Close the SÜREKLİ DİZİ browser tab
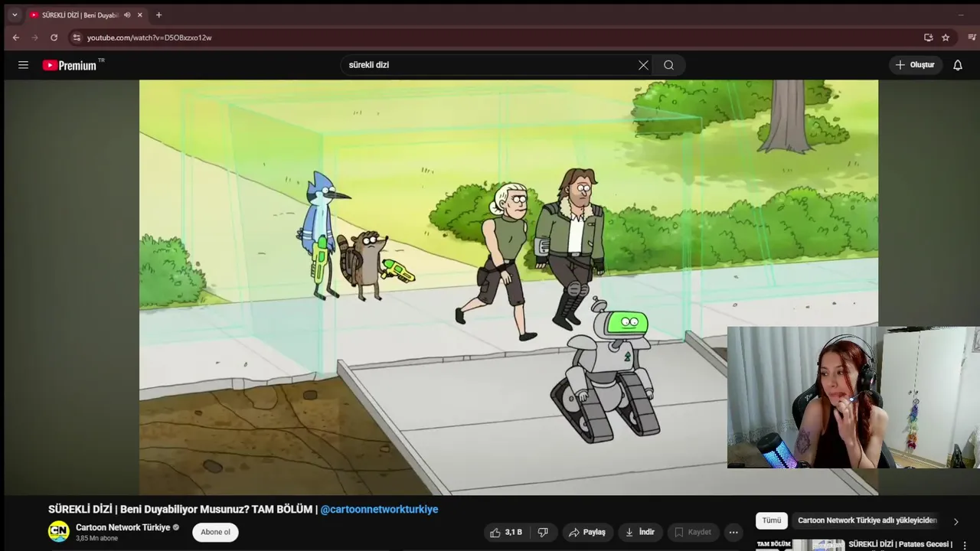This screenshot has width=980, height=551. pyautogui.click(x=139, y=15)
